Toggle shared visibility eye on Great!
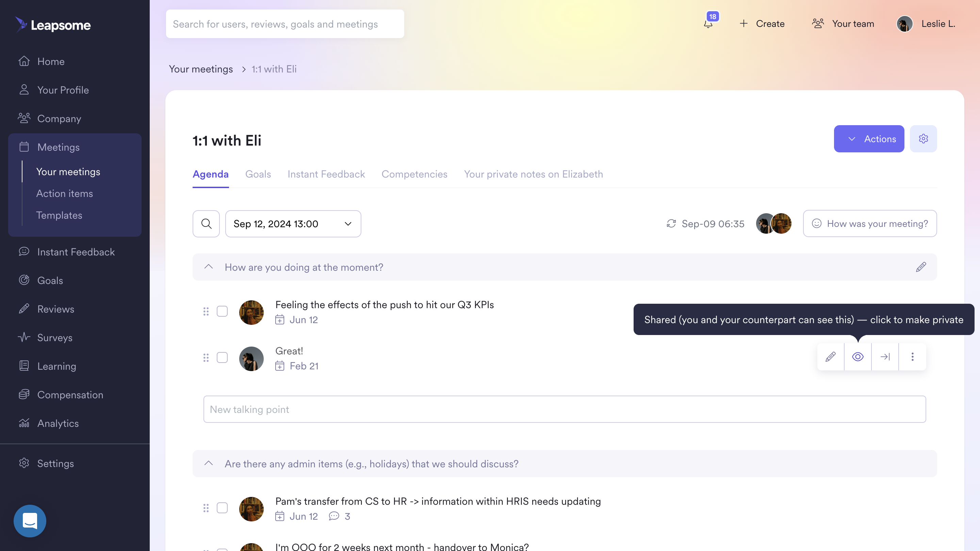The height and width of the screenshot is (551, 980). point(858,357)
